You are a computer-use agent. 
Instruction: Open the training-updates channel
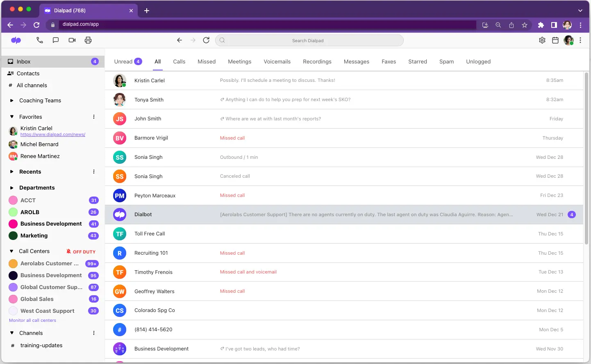41,345
